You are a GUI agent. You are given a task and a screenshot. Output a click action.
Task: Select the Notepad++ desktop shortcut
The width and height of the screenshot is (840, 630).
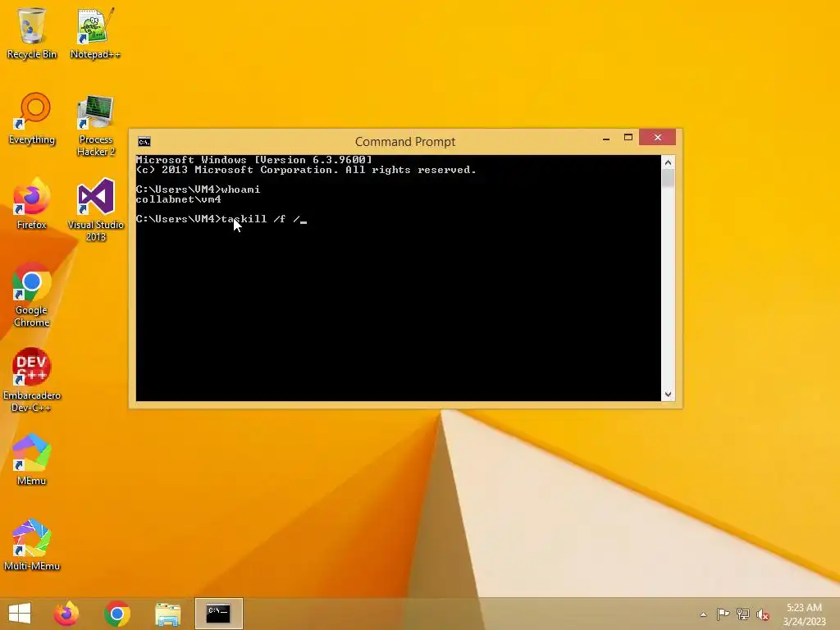click(95, 33)
